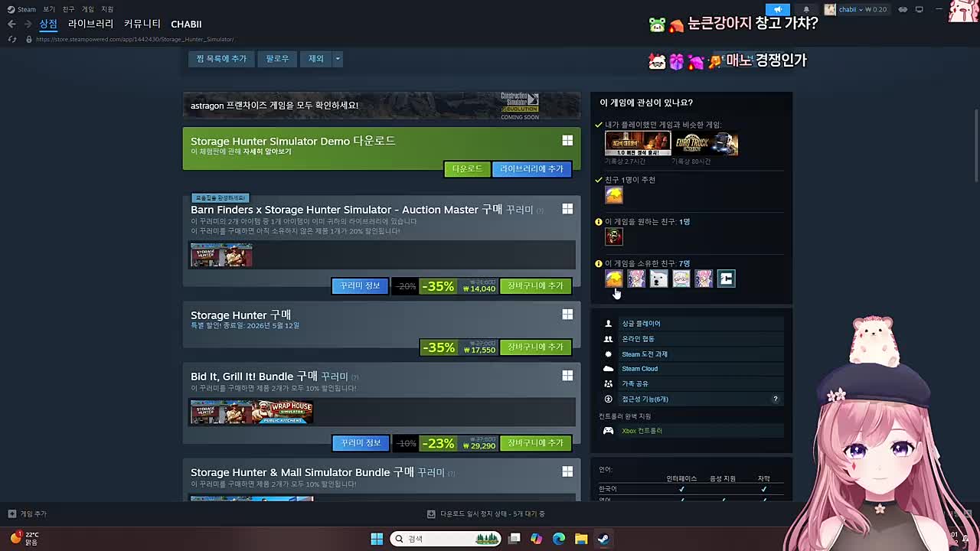Add Storage Hunter to cart at ₩17,550
This screenshot has height=551, width=980.
535,347
